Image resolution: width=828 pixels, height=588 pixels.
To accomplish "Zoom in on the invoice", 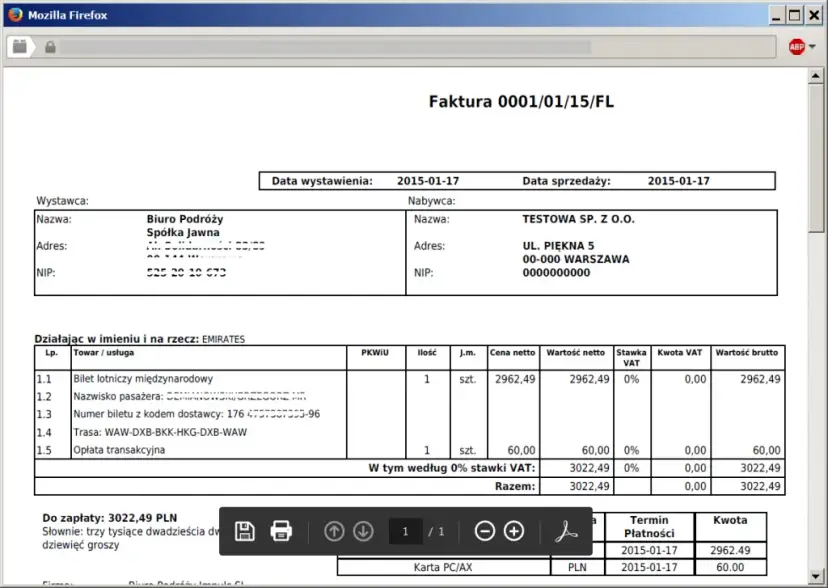I will click(x=513, y=530).
